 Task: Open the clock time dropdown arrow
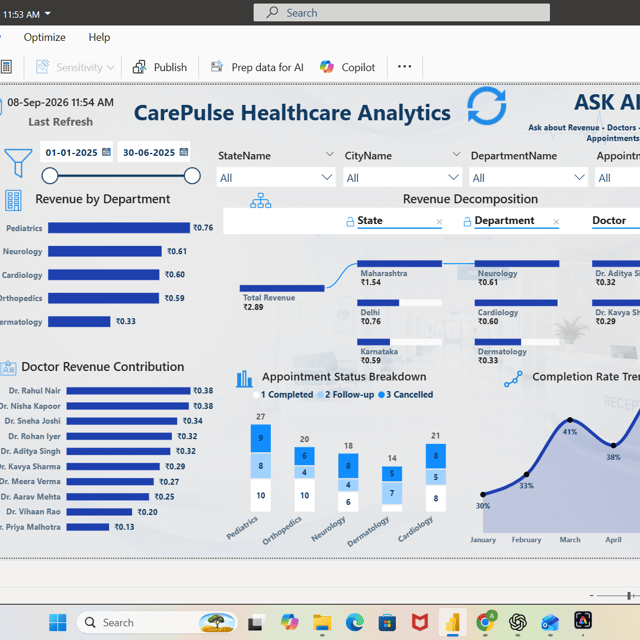(48, 13)
